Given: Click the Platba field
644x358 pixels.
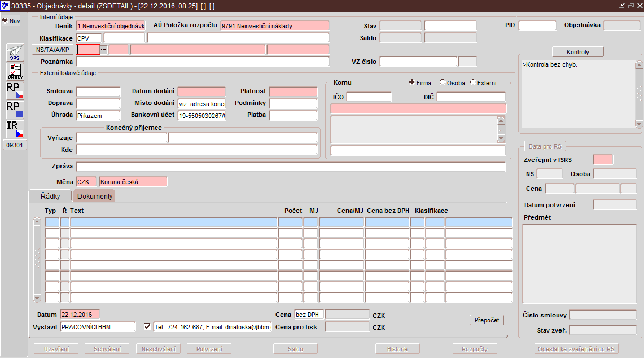Looking at the screenshot, I should coord(293,116).
